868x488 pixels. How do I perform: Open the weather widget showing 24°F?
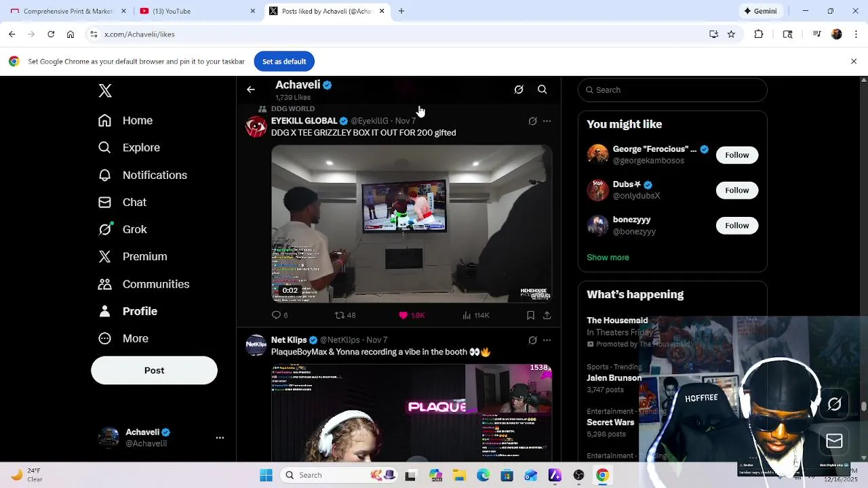tap(26, 475)
